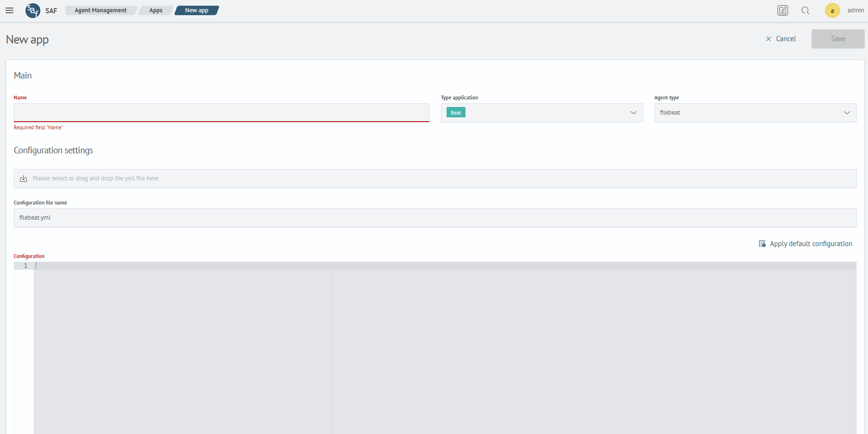868x434 pixels.
Task: Go to Apps breadcrumb
Action: coord(156,10)
